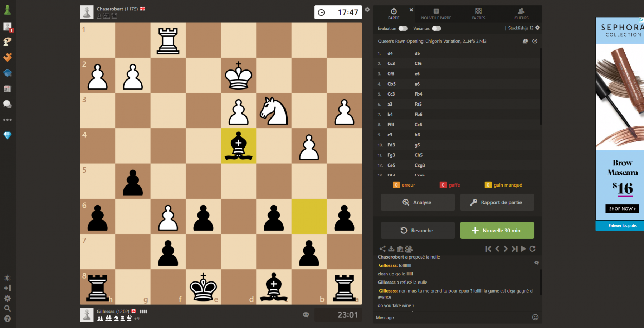Open Stockfish engine settings gear
The height and width of the screenshot is (328, 644).
pyautogui.click(x=537, y=28)
